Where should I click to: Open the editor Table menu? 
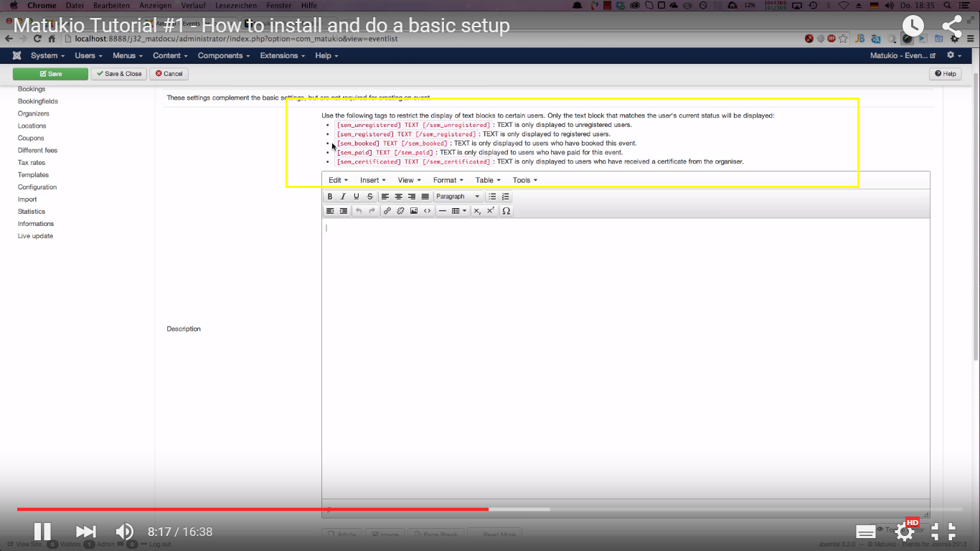[x=489, y=180]
